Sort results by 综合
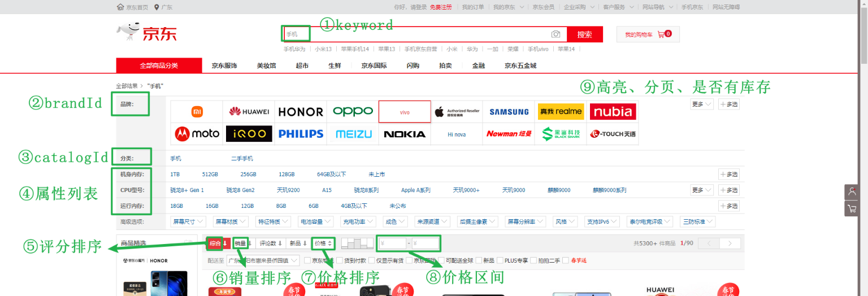Viewport: 868px width, 296px height. click(x=218, y=243)
